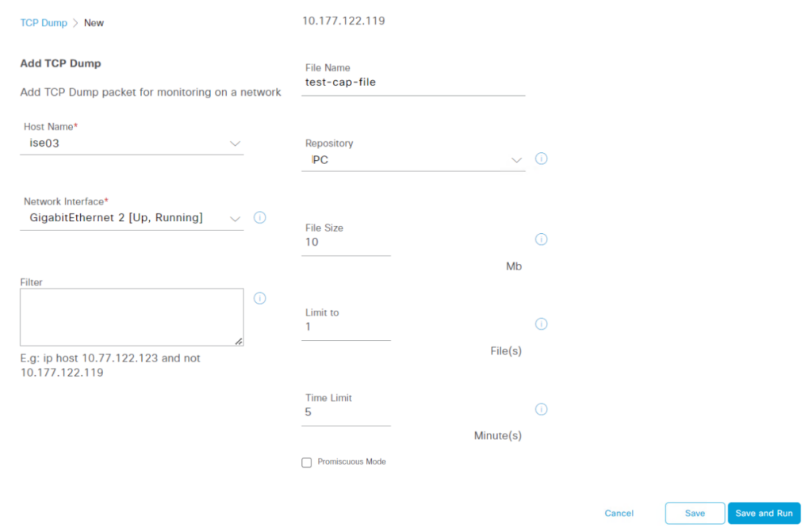Viewport: 812px width, 528px height.
Task: Go back via TCP Dump breadcrumb
Action: [44, 23]
